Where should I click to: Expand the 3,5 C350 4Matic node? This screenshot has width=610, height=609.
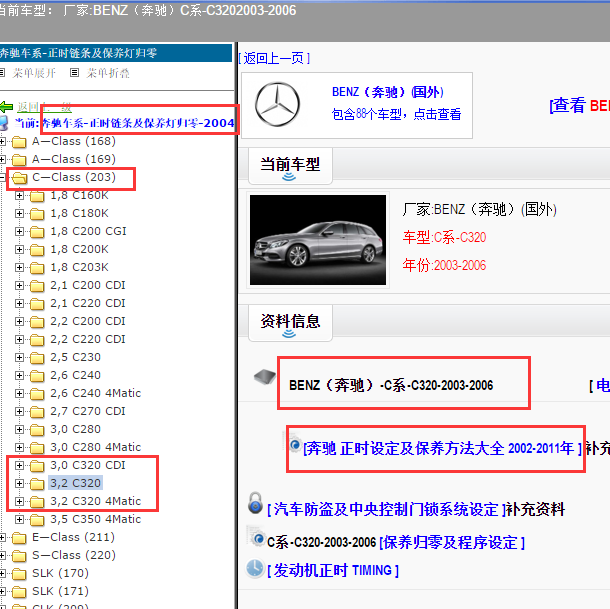(19, 519)
